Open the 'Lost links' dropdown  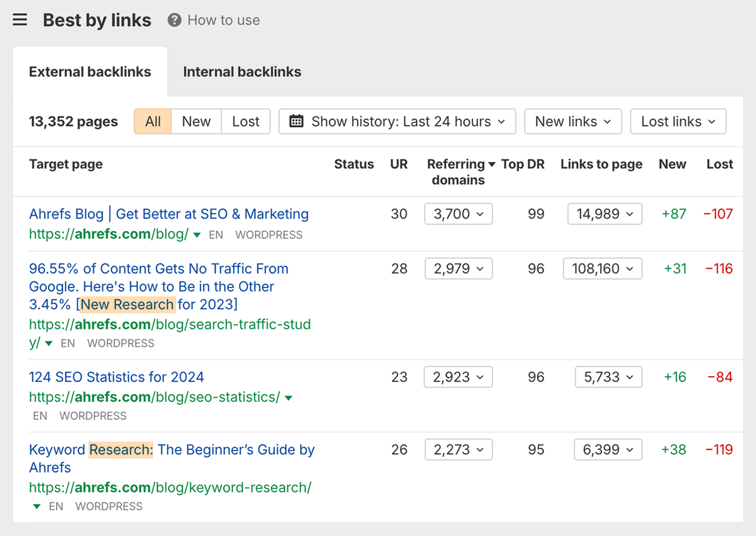[x=678, y=121]
